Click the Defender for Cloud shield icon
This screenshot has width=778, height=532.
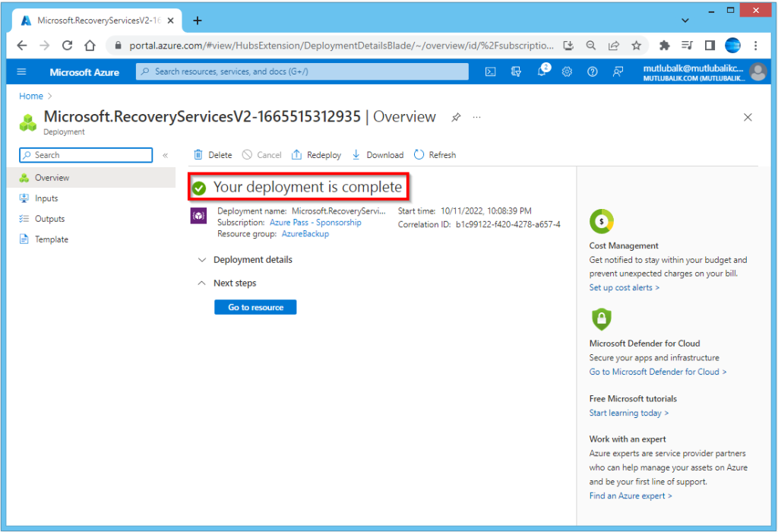pos(602,319)
